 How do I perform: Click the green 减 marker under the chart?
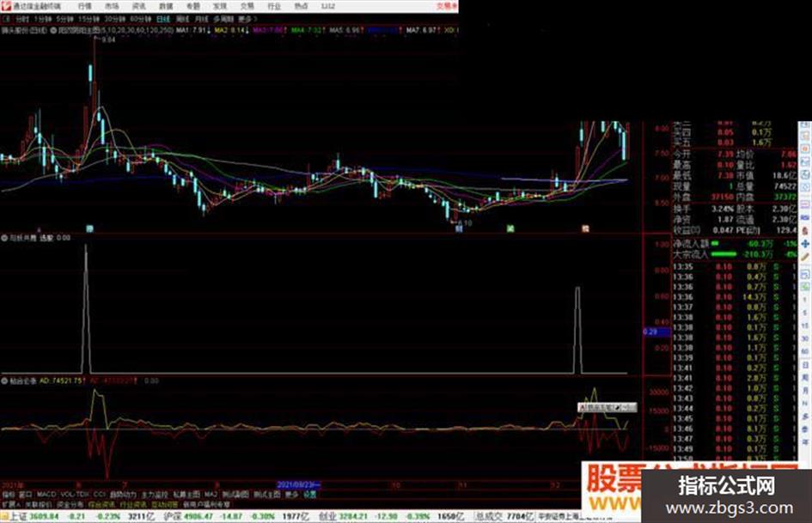(510, 228)
